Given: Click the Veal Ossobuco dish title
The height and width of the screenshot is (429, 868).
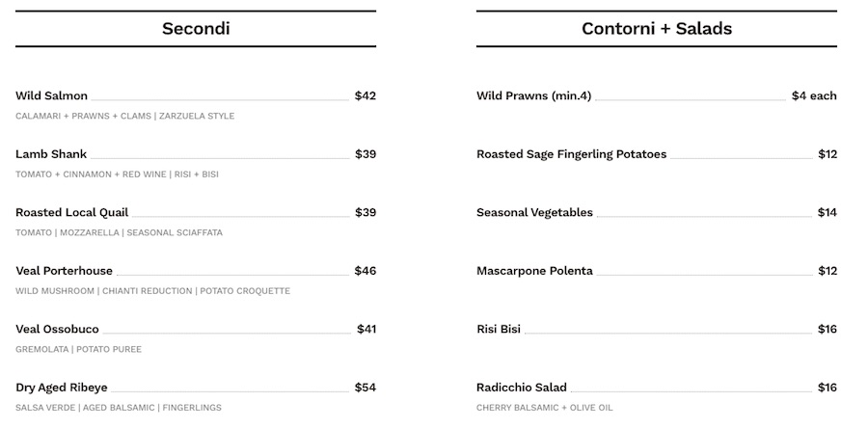Looking at the screenshot, I should pos(57,330).
